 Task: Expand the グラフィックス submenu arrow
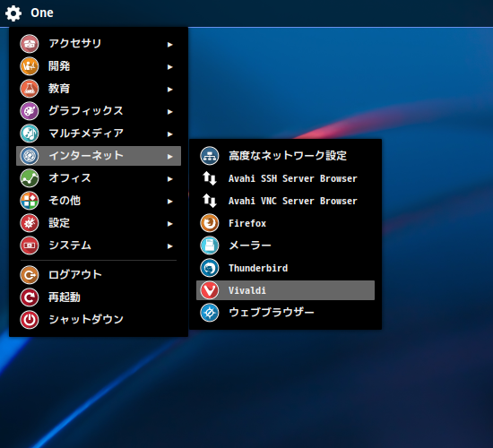pos(169,112)
